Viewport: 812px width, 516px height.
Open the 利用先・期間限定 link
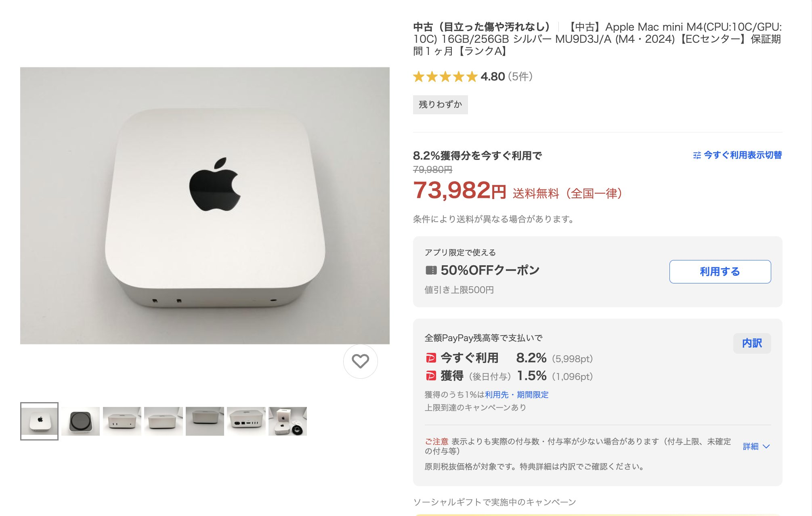coord(516,394)
